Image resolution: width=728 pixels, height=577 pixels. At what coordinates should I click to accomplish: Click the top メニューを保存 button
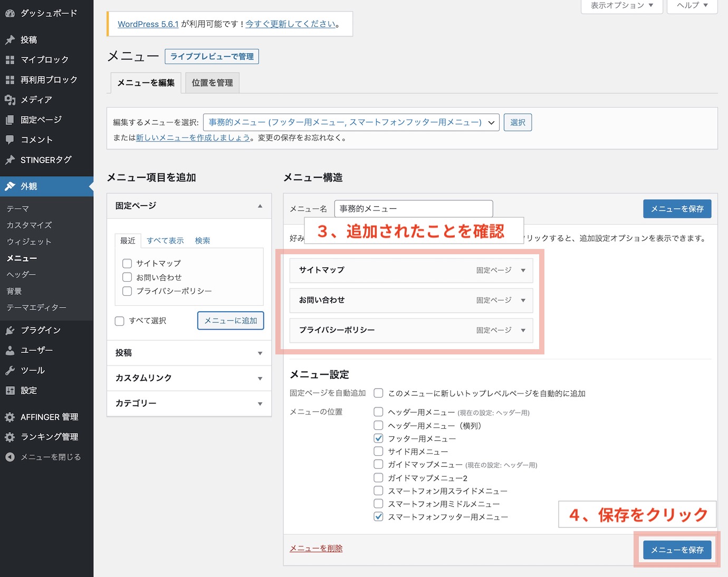coord(677,209)
